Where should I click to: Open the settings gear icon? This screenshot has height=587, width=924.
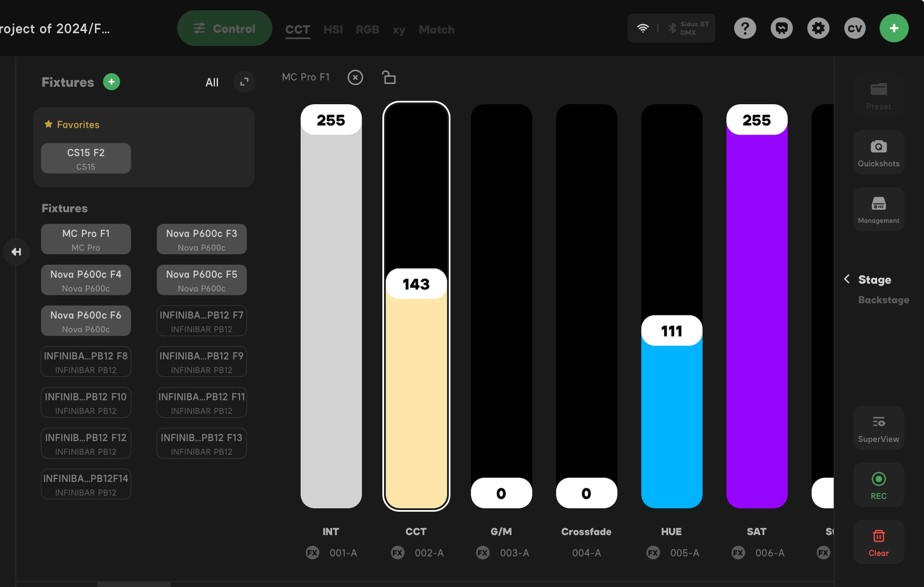tap(818, 28)
